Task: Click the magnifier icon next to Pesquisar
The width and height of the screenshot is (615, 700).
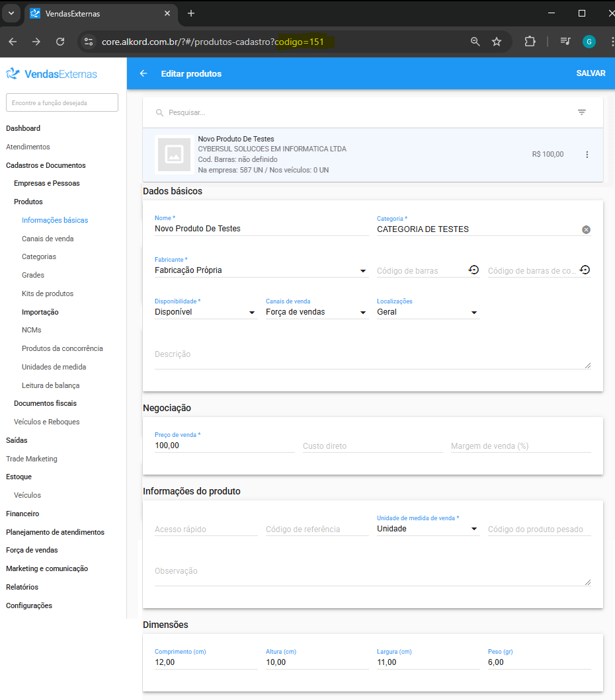Action: click(x=159, y=112)
